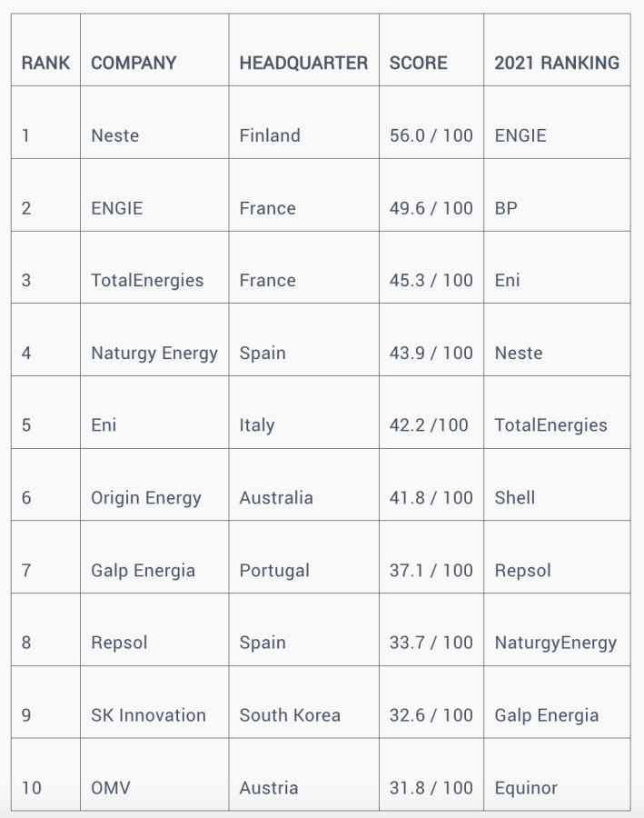Viewport: 644px width, 818px height.
Task: Select the South Korea headquarter cell
Action: [290, 715]
